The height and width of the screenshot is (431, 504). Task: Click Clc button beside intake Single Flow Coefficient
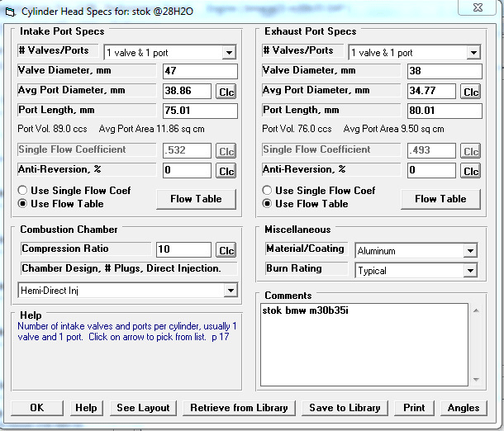coord(226,151)
